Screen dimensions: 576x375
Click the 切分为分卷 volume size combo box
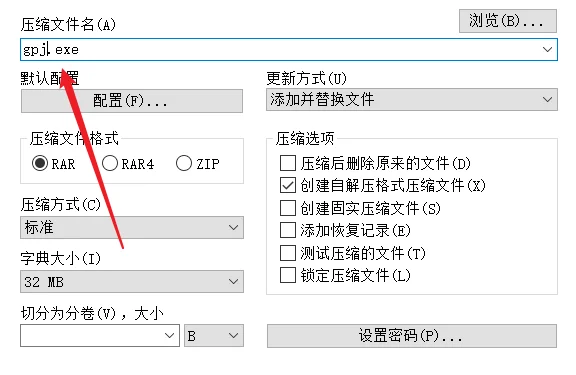point(100,335)
